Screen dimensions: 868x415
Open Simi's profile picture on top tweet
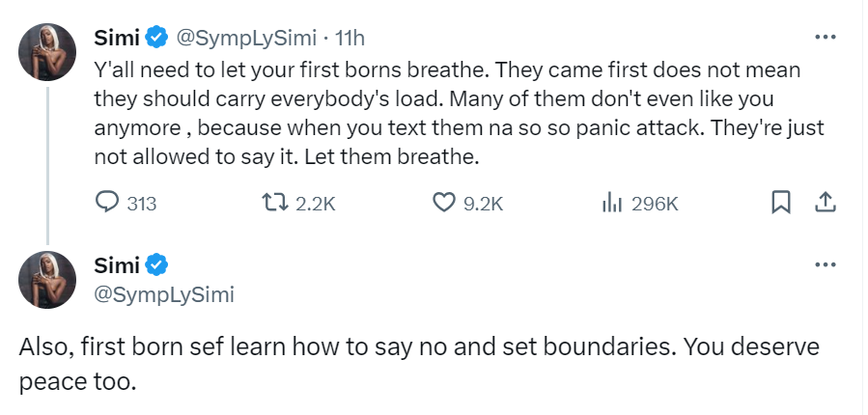(48, 53)
